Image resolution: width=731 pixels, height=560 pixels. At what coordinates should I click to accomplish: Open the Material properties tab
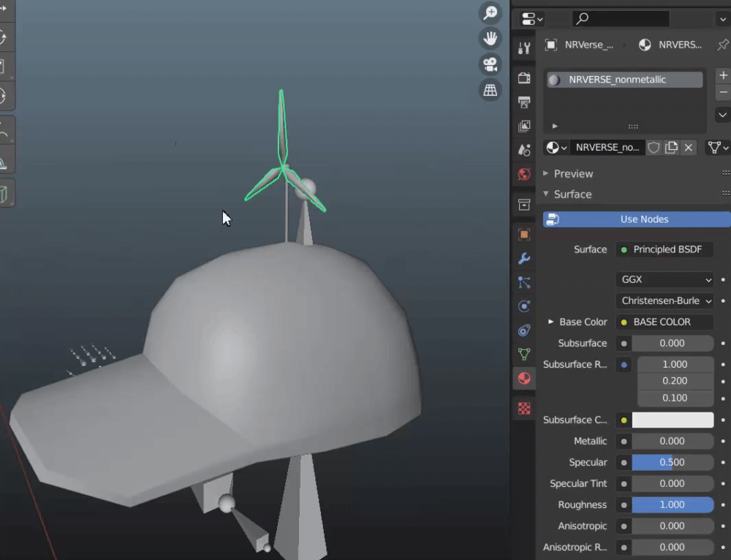point(524,378)
